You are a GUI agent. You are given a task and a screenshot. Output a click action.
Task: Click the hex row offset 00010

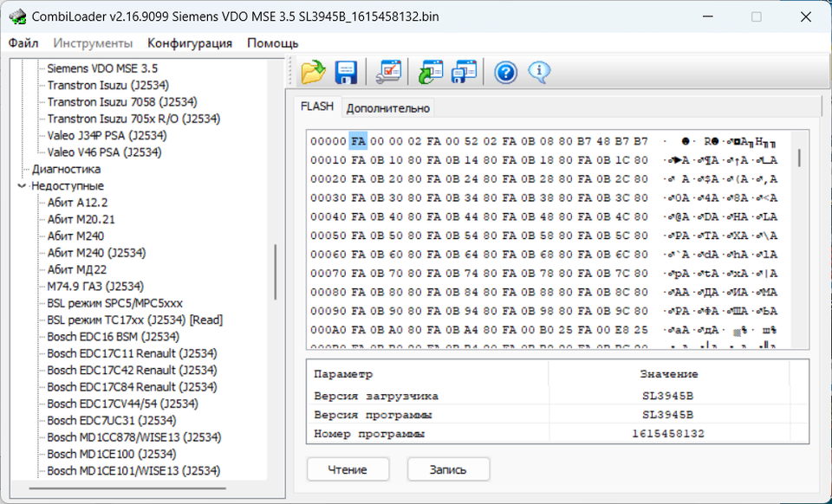pos(328,160)
